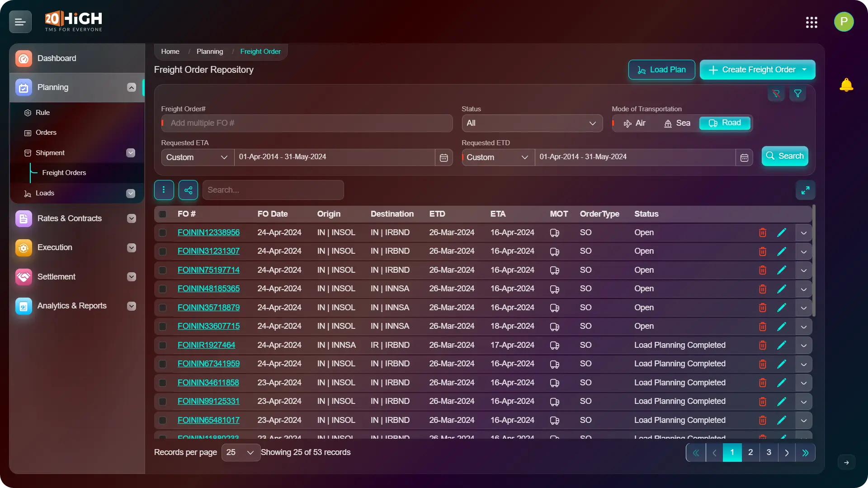This screenshot has height=488, width=868.
Task: Go to Planning breadcrumb
Action: point(210,52)
